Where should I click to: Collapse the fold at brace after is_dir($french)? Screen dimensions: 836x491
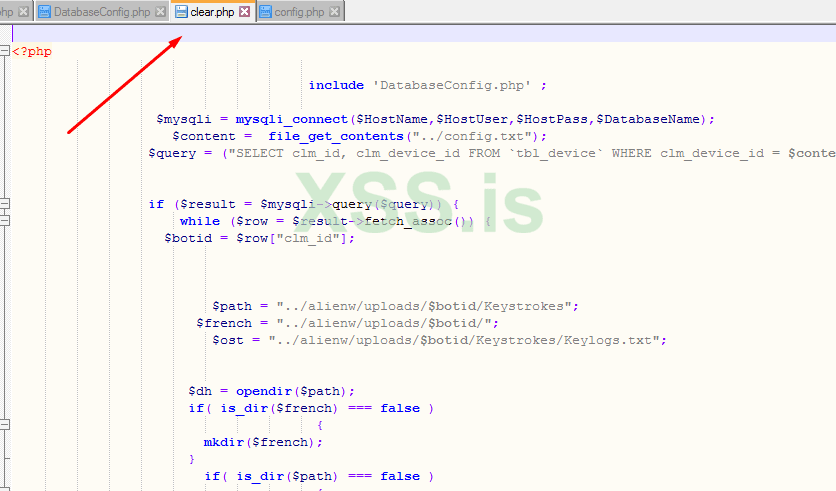[5, 425]
